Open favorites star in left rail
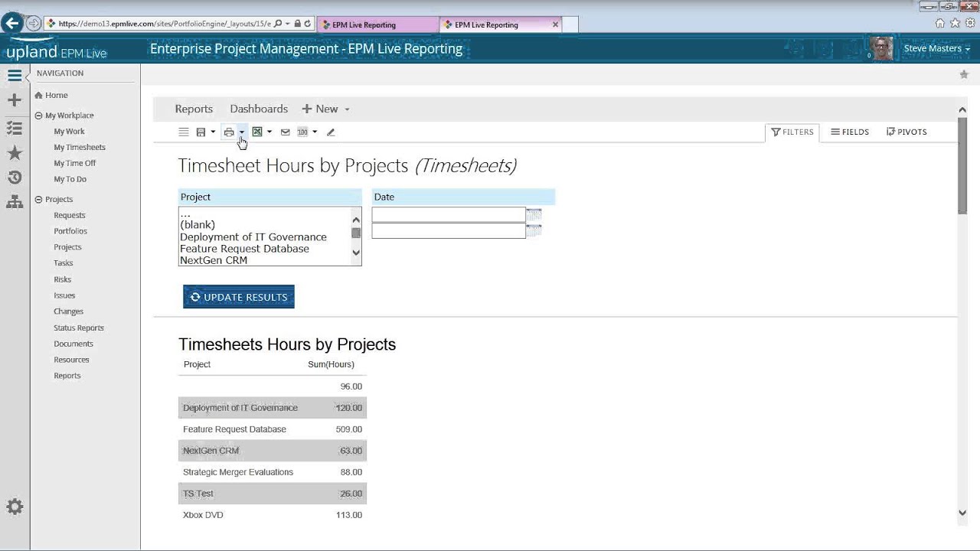 [x=15, y=153]
